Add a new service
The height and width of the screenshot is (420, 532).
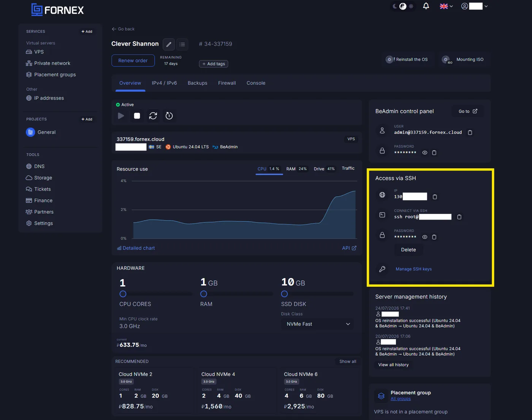(87, 32)
